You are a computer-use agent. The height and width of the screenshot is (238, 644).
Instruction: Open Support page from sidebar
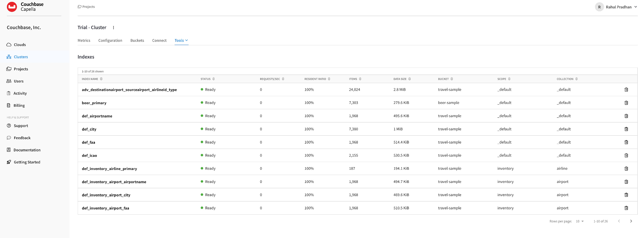[21, 126]
